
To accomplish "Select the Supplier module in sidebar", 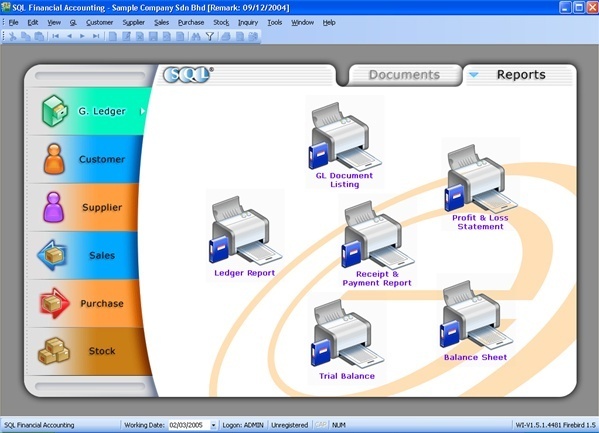I will (84, 208).
